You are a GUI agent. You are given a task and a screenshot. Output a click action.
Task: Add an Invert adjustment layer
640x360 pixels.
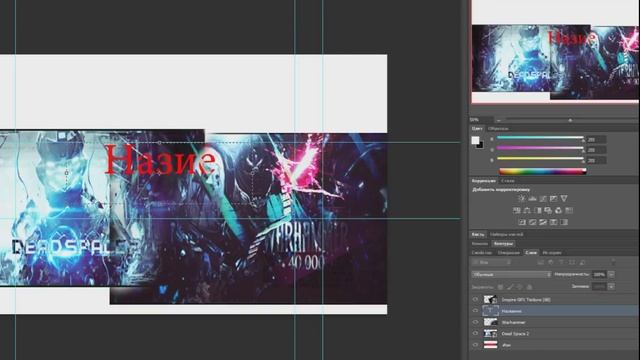tap(522, 222)
